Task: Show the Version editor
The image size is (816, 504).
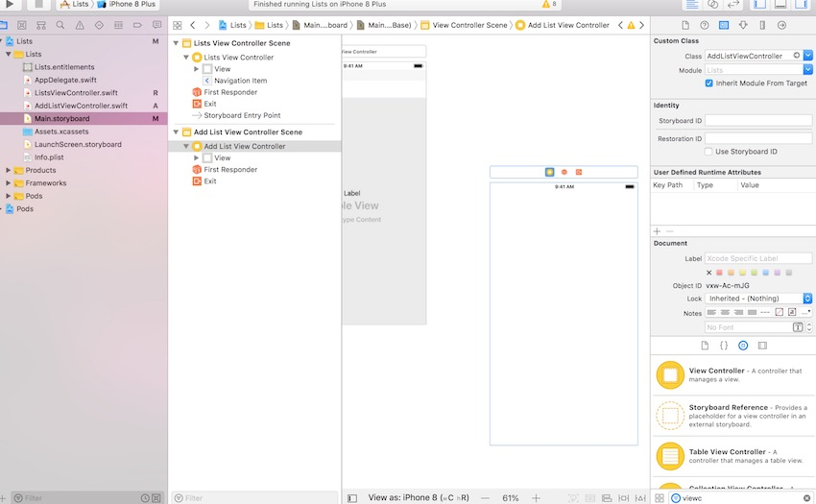Action: 733,4
